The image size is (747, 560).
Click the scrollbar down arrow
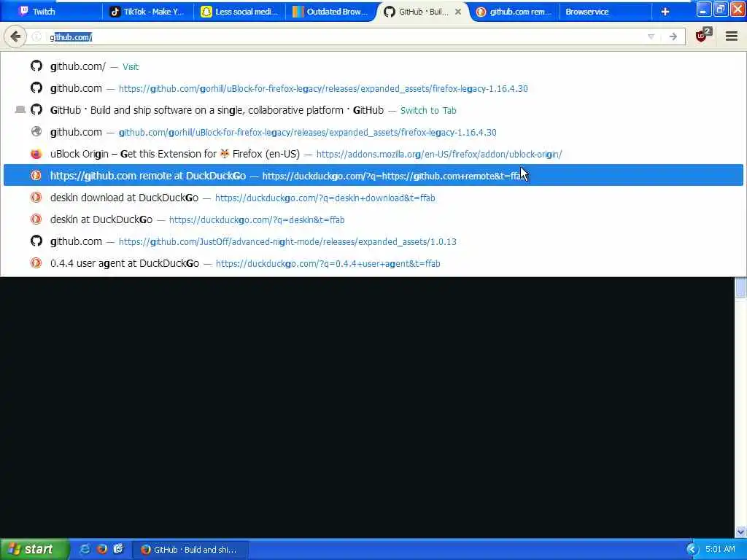pyautogui.click(x=740, y=532)
